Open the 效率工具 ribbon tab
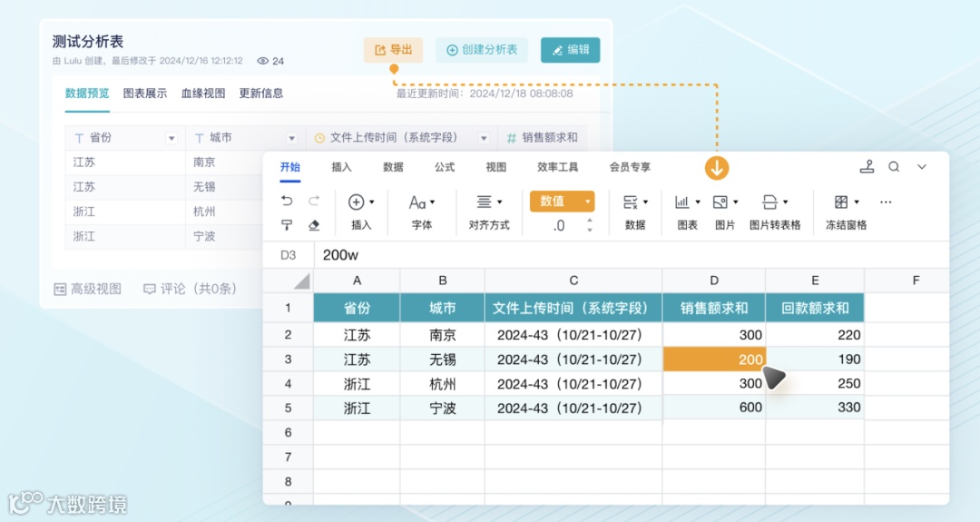 click(x=557, y=167)
